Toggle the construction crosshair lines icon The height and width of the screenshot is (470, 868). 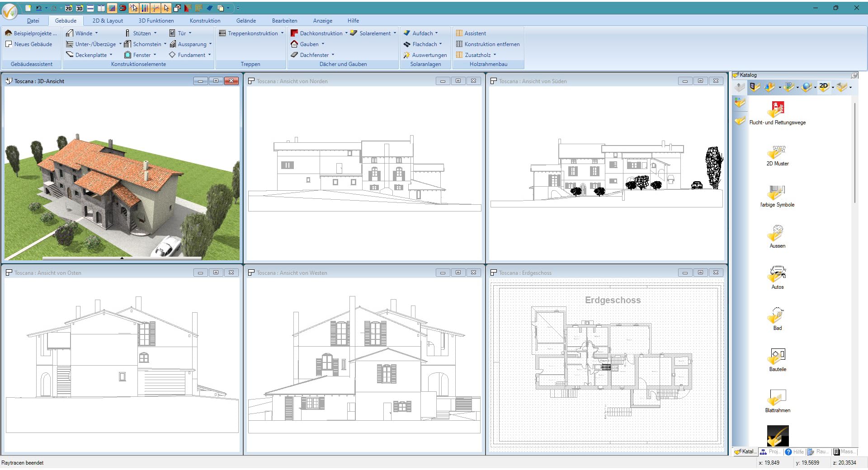[156, 8]
